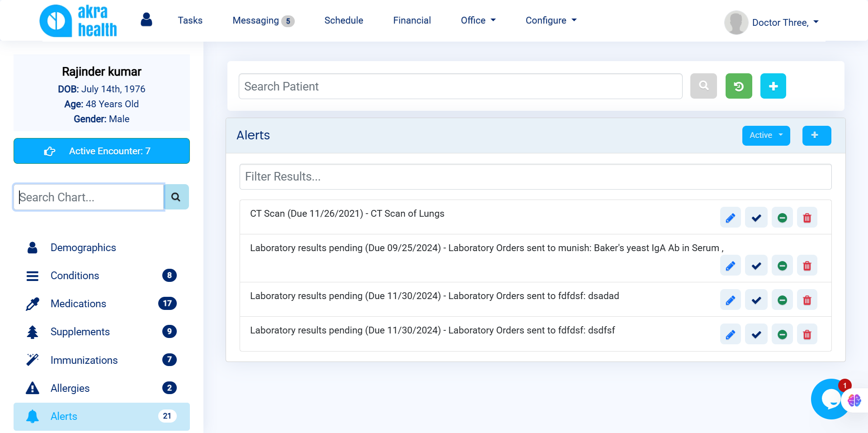Open the Doctor Three user menu
Viewport: 868px width, 433px height.
785,23
